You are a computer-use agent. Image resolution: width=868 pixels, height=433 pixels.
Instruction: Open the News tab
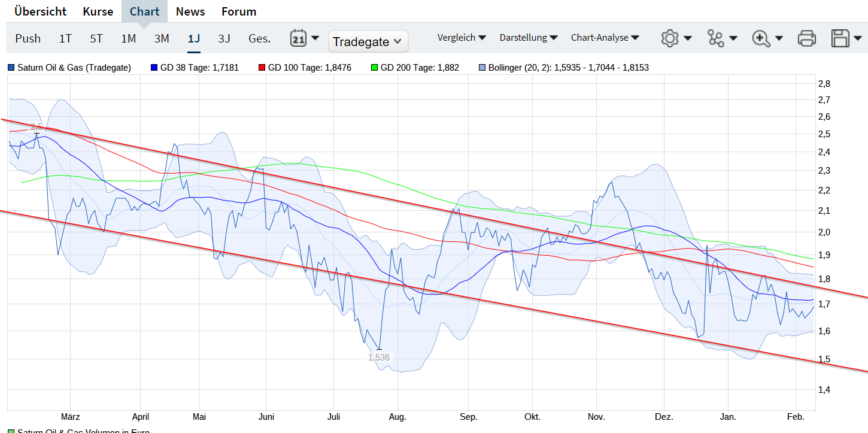click(190, 11)
